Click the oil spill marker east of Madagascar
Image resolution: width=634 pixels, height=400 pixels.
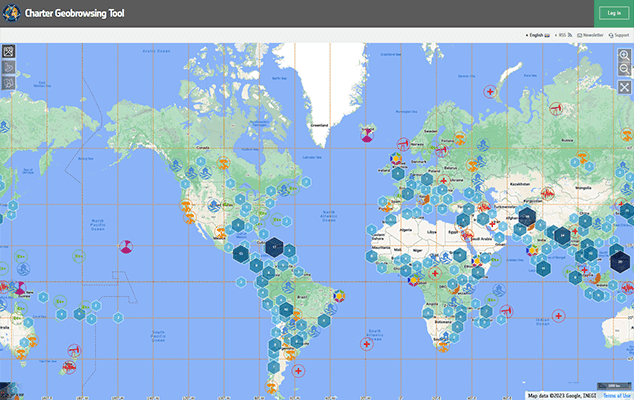(506, 311)
